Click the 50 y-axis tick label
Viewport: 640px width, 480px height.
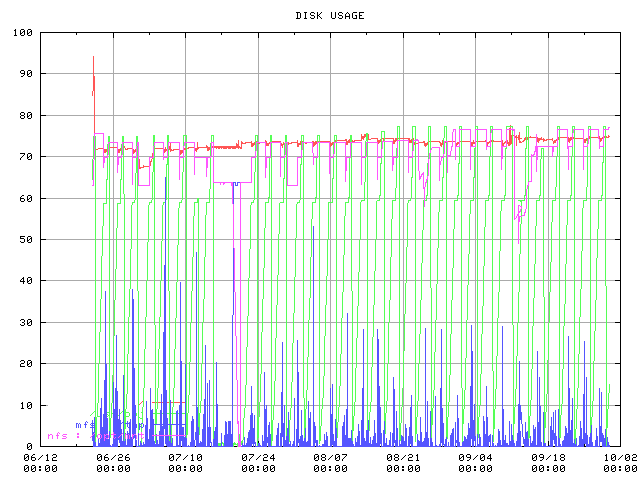point(25,240)
